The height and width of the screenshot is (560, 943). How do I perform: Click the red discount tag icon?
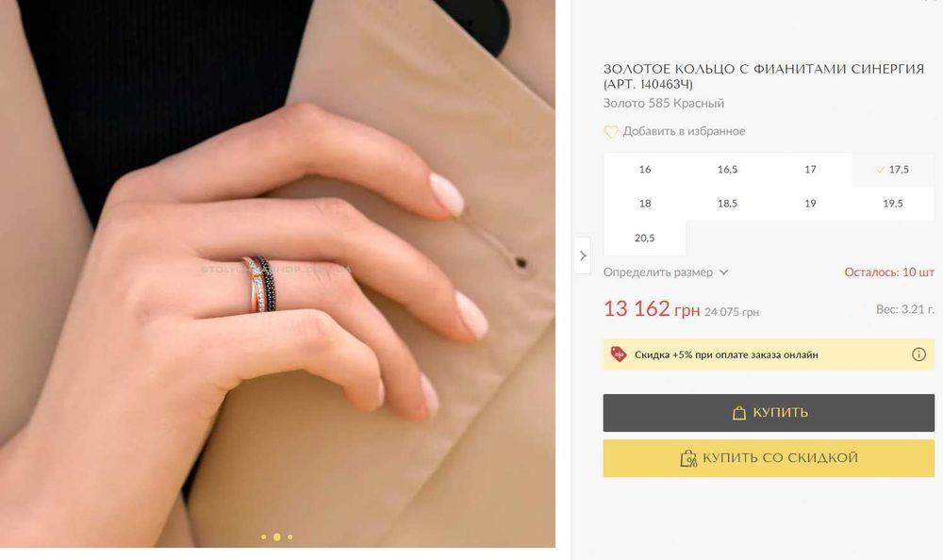pyautogui.click(x=619, y=354)
